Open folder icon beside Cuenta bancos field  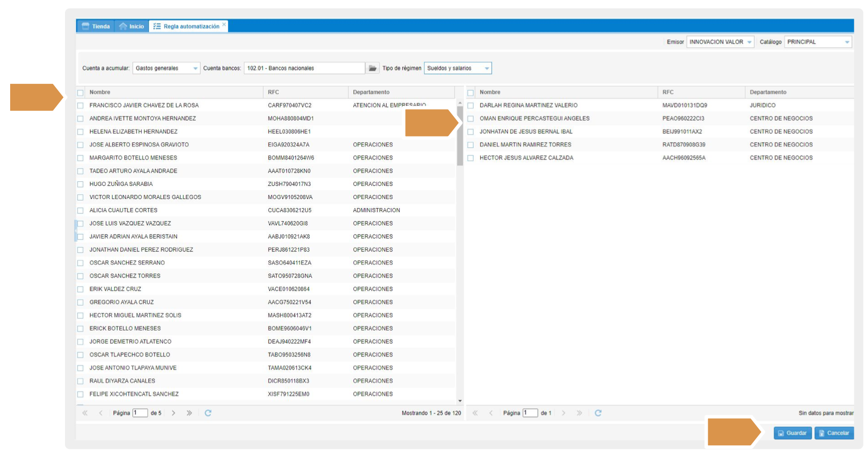[372, 68]
